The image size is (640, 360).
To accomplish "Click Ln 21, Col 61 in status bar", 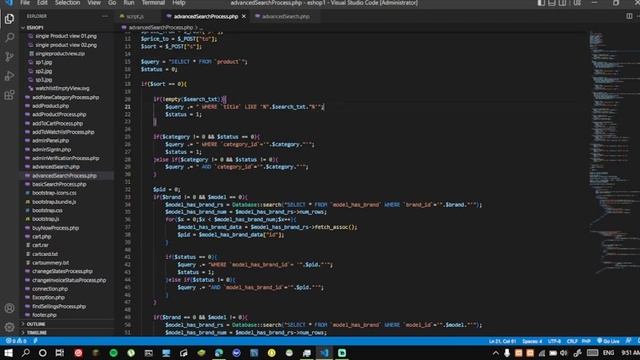I will click(x=502, y=341).
